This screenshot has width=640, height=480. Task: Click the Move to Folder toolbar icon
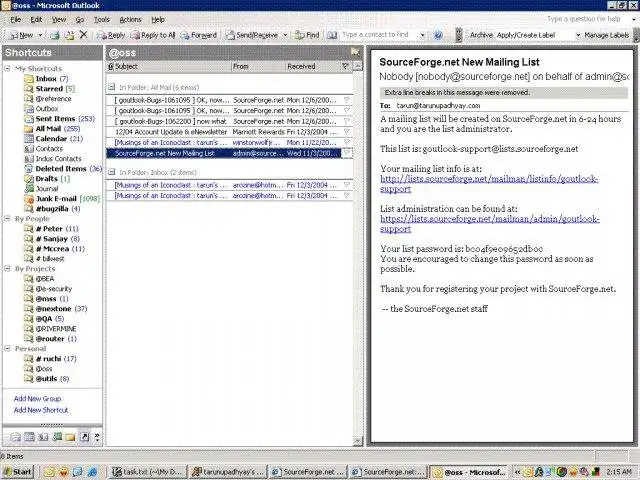tap(69, 35)
